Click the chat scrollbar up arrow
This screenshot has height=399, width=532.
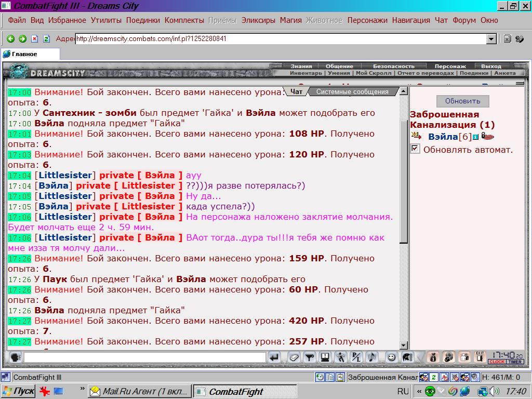click(403, 91)
